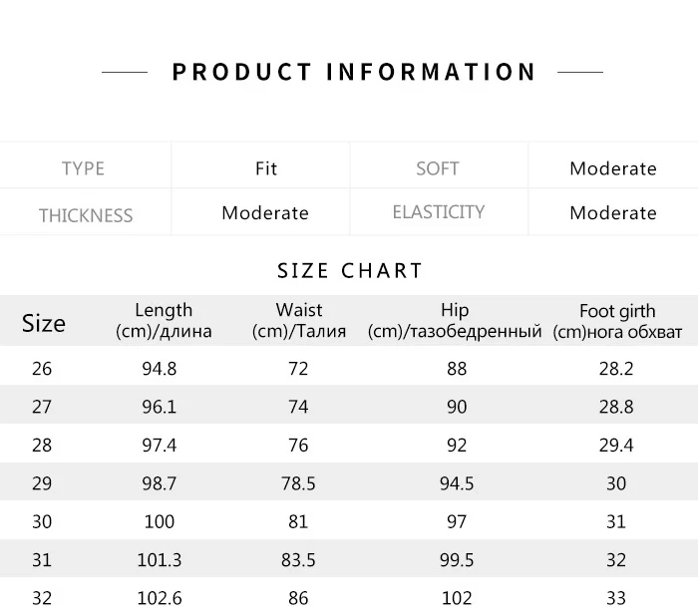The width and height of the screenshot is (698, 616).
Task: Select the Foot girth column header
Action: 617,321
